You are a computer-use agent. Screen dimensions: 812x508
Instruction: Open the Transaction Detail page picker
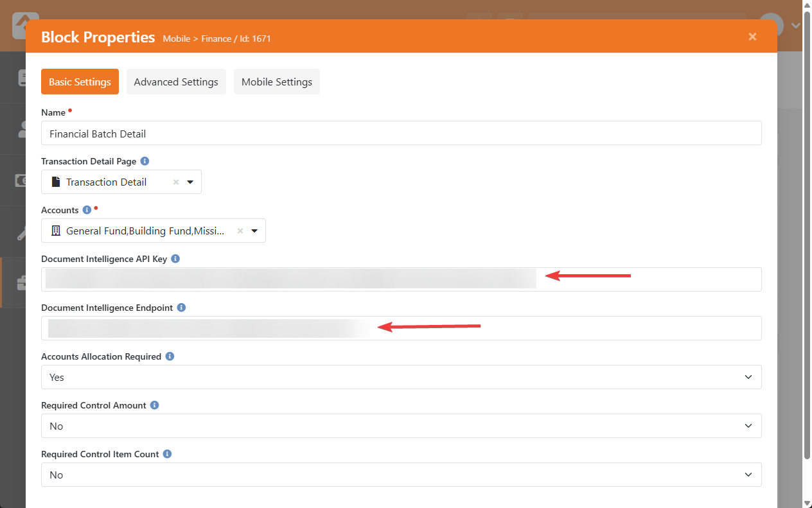tap(190, 182)
